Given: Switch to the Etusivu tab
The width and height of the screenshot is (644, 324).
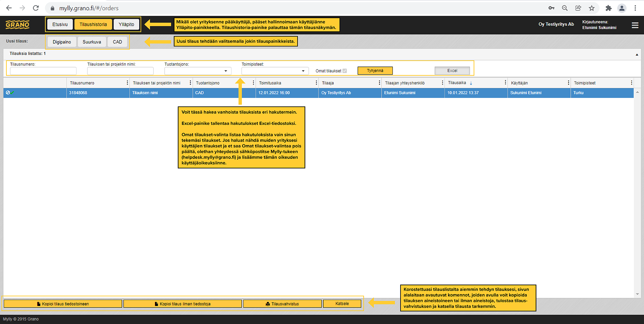Looking at the screenshot, I should (x=60, y=25).
